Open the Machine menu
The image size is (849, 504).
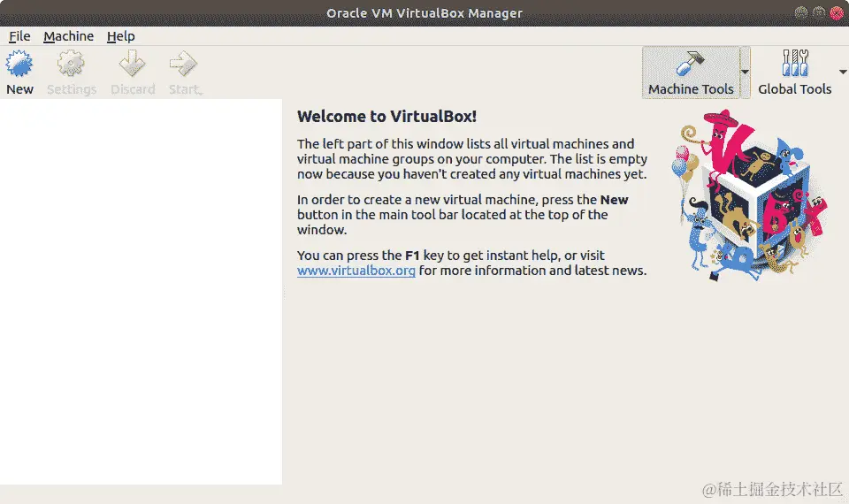click(68, 36)
